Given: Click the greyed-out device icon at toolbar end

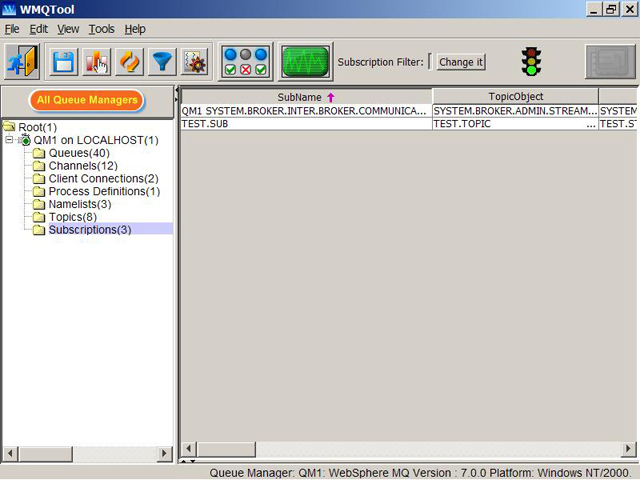Looking at the screenshot, I should tap(610, 62).
